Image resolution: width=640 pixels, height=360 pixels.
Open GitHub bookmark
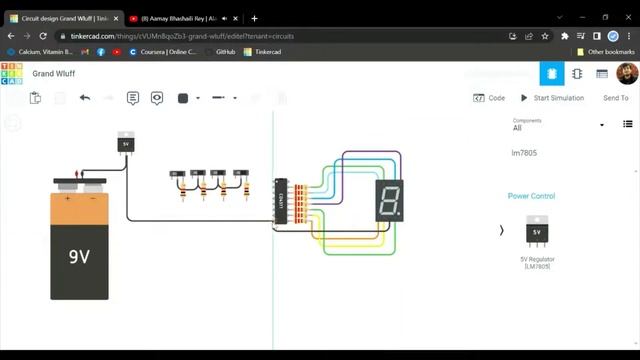point(221,52)
